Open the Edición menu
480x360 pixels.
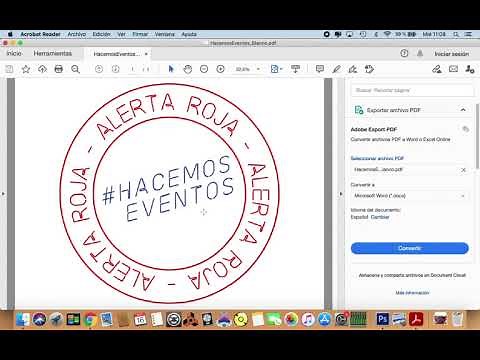tap(102, 34)
